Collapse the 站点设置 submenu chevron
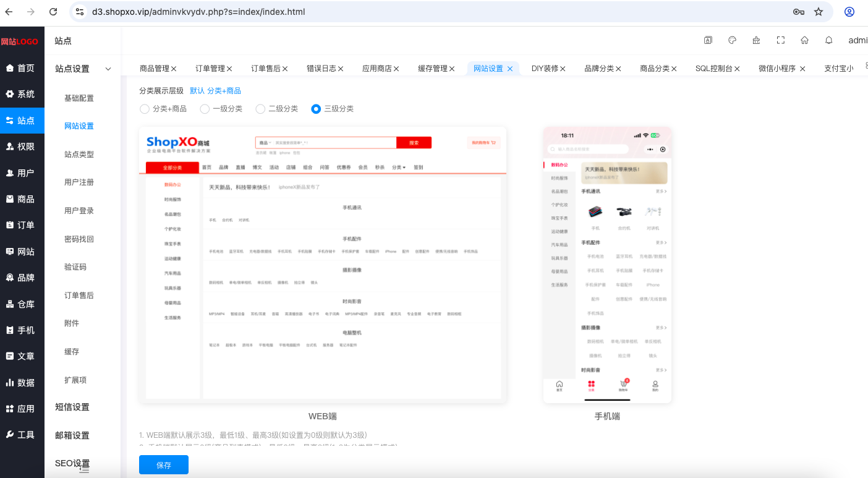The image size is (868, 478). (x=108, y=69)
